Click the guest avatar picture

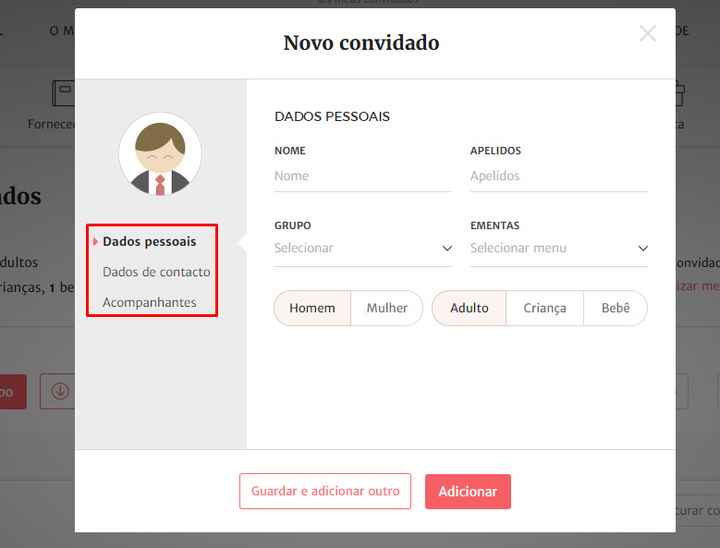[x=160, y=154]
